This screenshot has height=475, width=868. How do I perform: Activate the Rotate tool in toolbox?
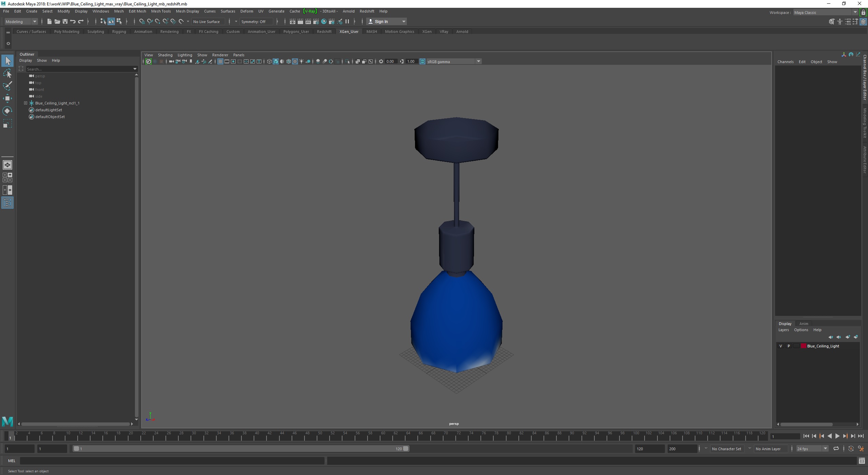pos(7,111)
